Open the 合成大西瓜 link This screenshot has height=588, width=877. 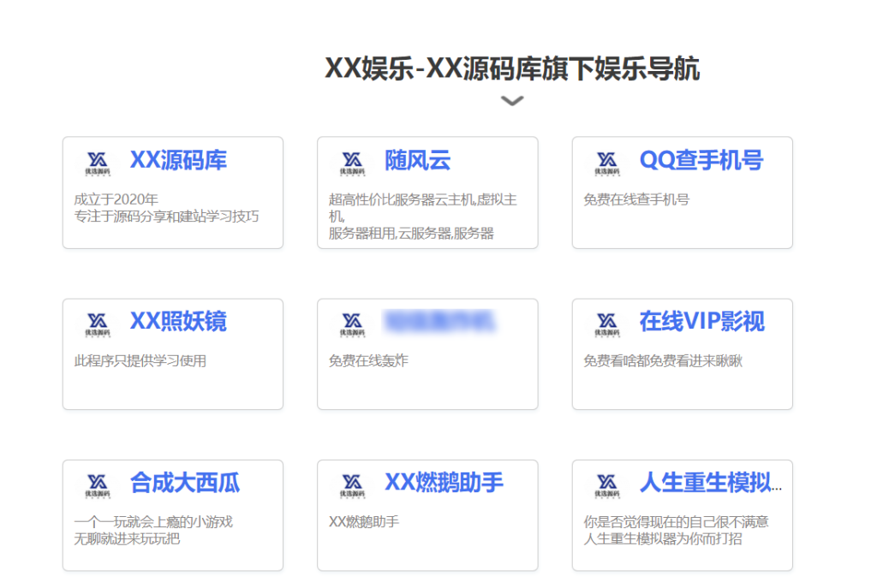pyautogui.click(x=184, y=484)
